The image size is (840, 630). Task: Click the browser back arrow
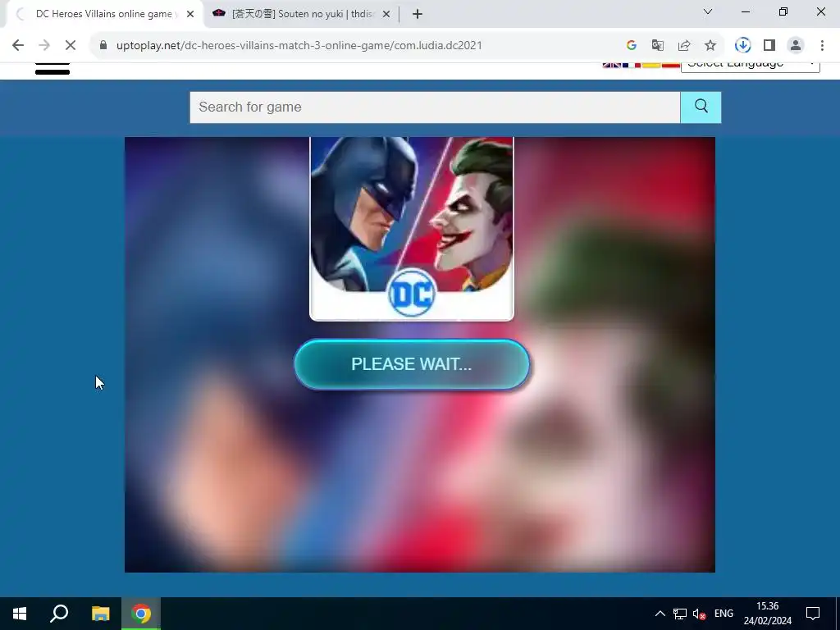coord(18,46)
